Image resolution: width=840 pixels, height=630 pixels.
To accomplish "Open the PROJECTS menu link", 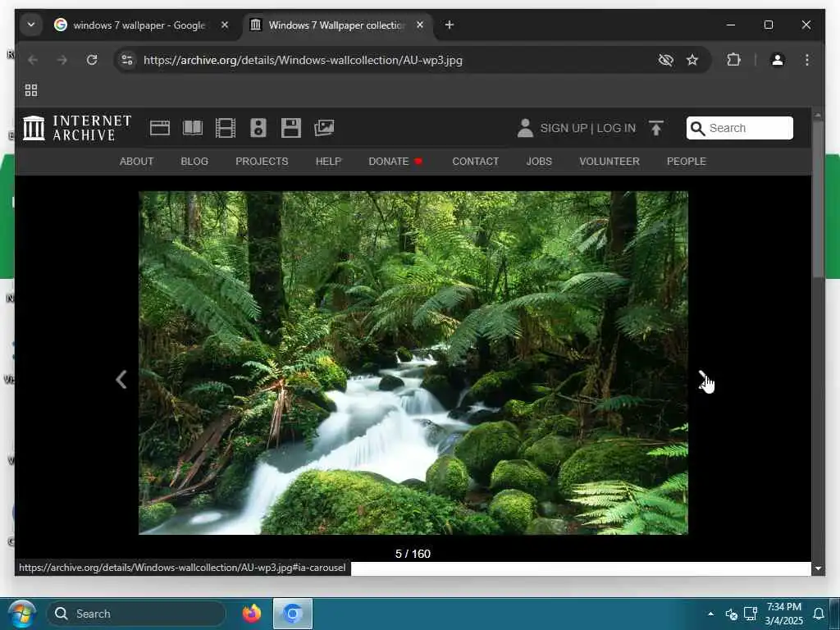I will click(262, 162).
